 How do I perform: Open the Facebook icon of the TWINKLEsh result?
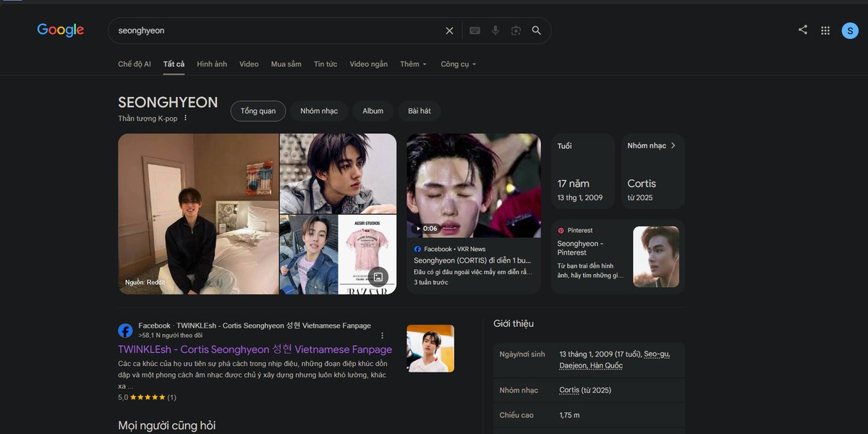coord(125,331)
